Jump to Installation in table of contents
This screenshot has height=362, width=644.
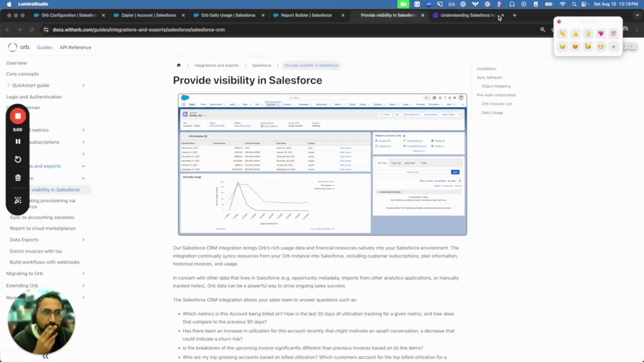coord(487,68)
